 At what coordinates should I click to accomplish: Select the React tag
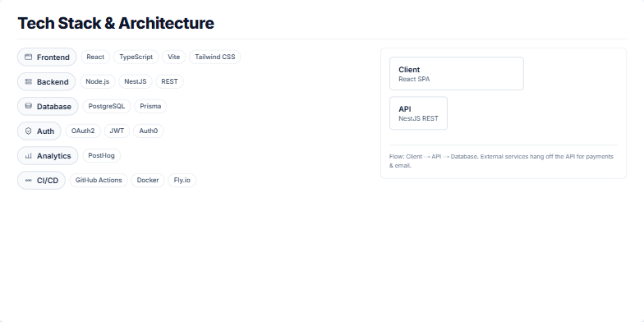tap(95, 57)
